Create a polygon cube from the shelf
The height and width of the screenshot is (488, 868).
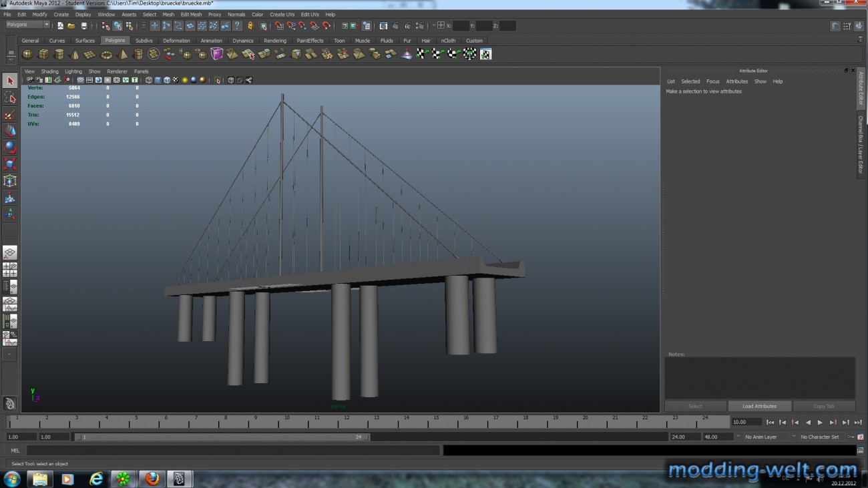point(43,54)
